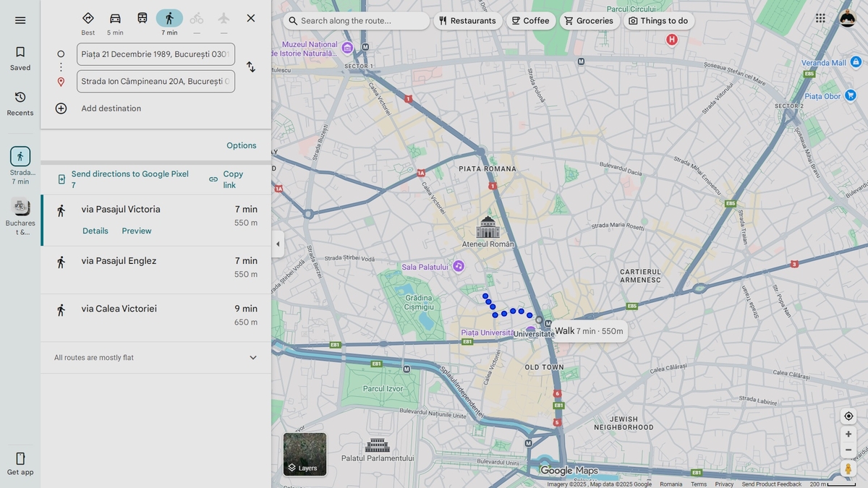This screenshot has height=488, width=868.
Task: Open the Terms link
Action: click(x=699, y=484)
